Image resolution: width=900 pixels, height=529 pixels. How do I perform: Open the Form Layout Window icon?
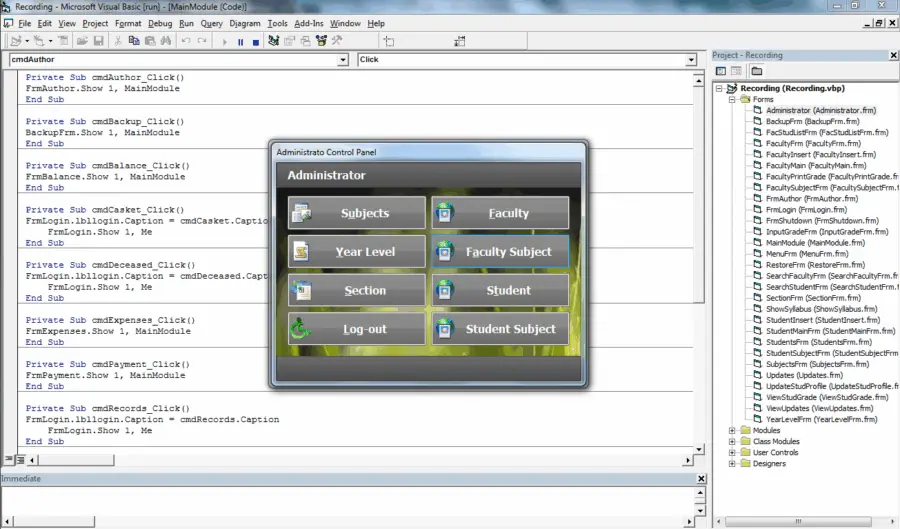305,41
